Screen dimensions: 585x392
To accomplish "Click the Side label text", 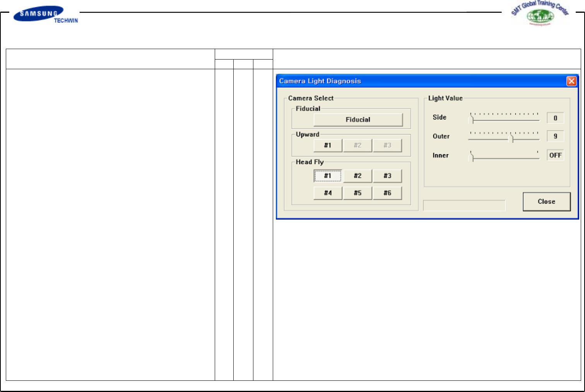I will click(440, 117).
